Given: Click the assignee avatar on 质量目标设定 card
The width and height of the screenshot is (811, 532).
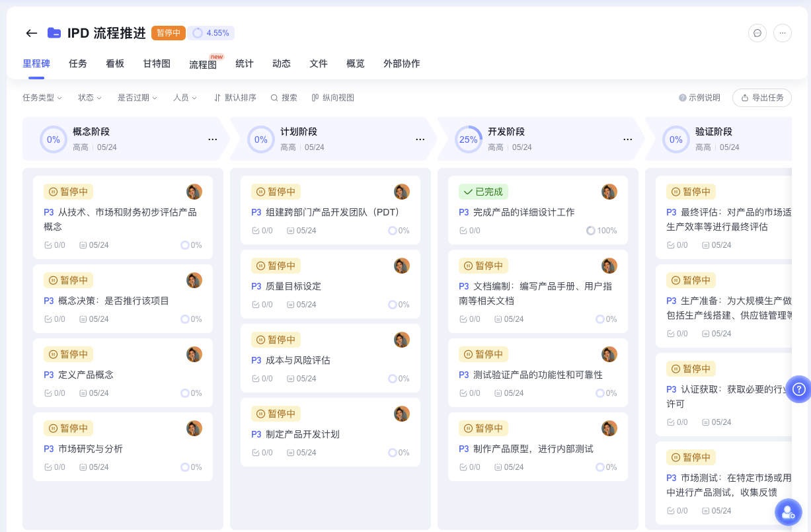Looking at the screenshot, I should [402, 266].
